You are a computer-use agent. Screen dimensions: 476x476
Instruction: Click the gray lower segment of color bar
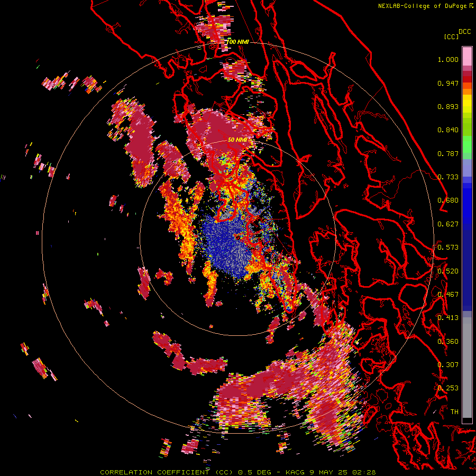(x=467, y=368)
